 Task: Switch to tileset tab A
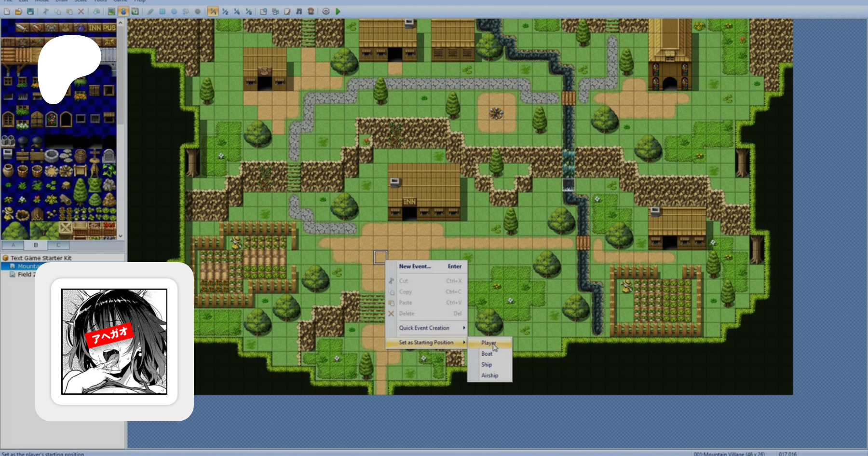[14, 245]
